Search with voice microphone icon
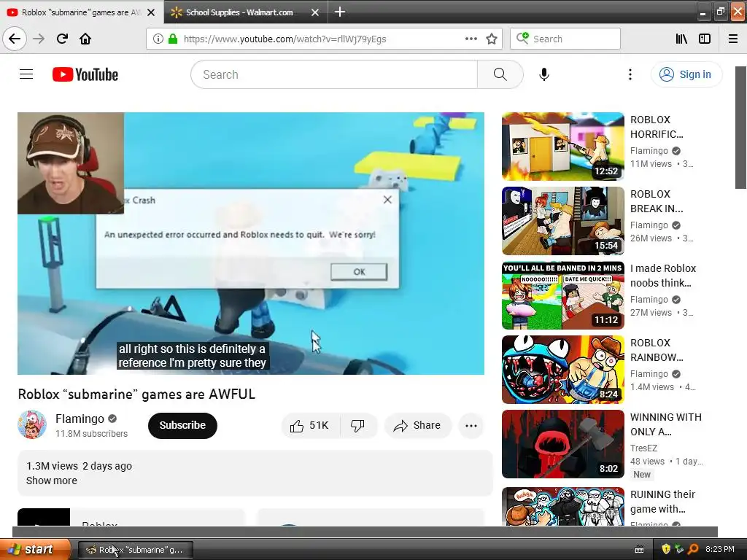 [x=544, y=74]
